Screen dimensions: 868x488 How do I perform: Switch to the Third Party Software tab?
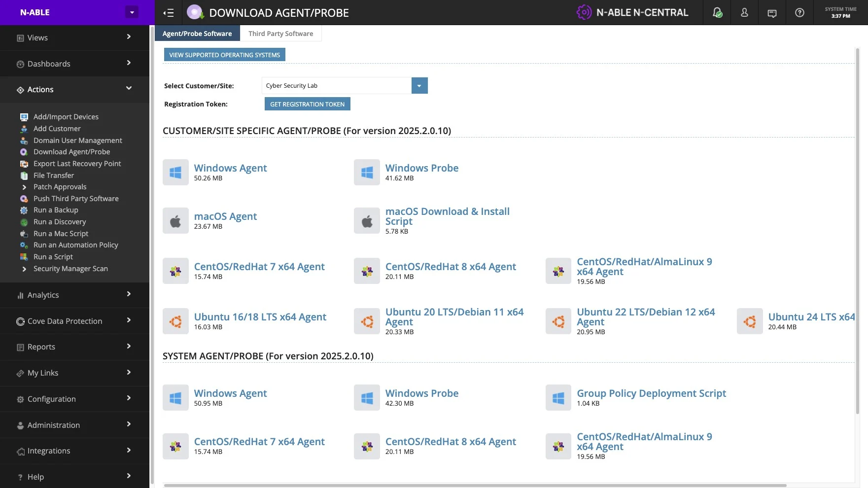(x=281, y=34)
